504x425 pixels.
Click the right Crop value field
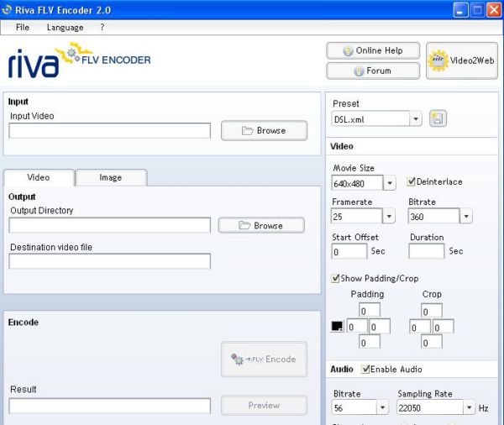pyautogui.click(x=444, y=327)
